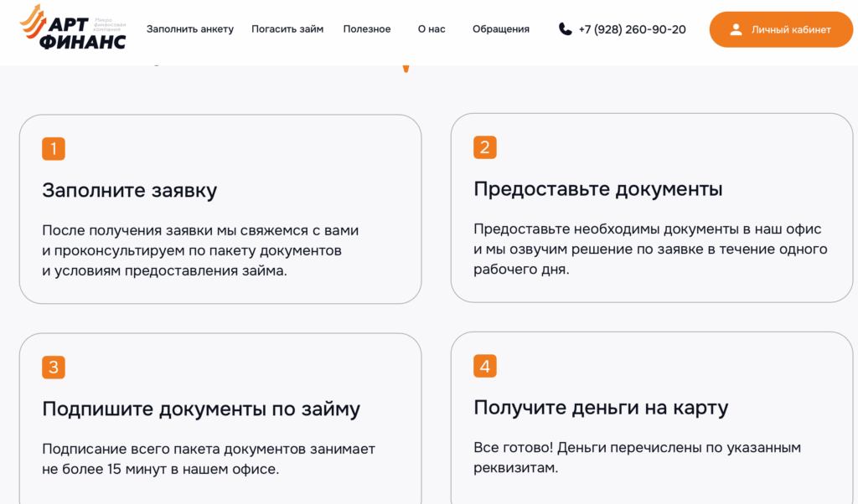Viewport: 858px width, 504px height.
Task: Call the number +7 (928) 260-90-20
Action: pyautogui.click(x=632, y=29)
